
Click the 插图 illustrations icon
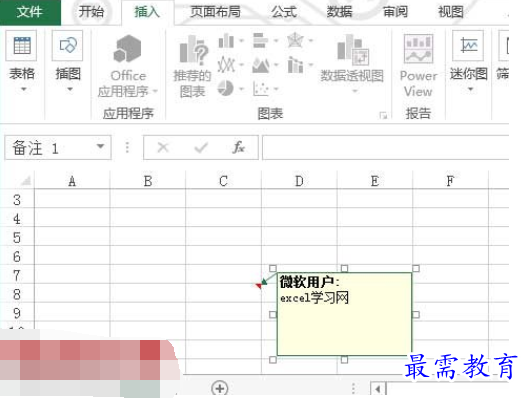(68, 46)
